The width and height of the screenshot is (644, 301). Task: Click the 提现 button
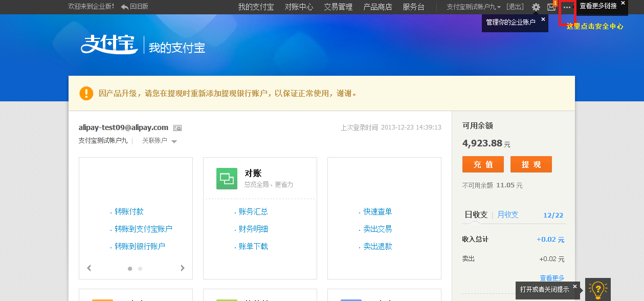[x=531, y=164]
